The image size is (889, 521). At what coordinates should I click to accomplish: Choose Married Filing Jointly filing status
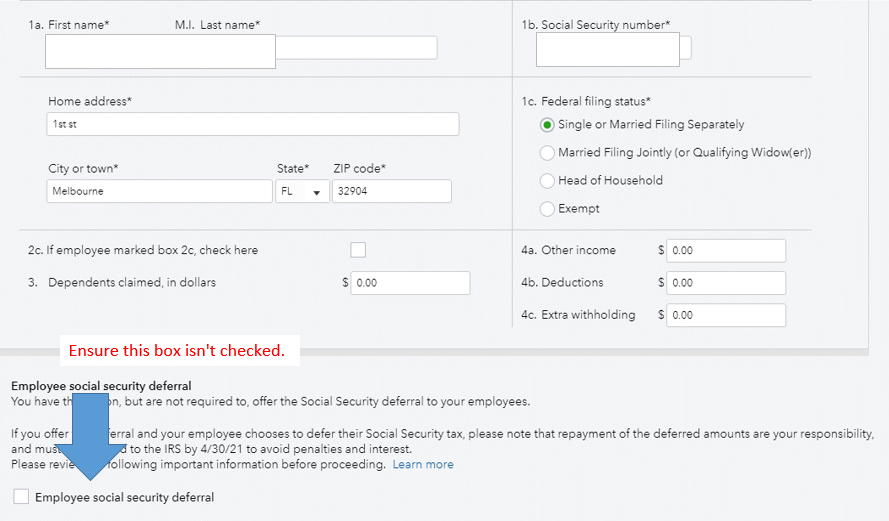547,153
